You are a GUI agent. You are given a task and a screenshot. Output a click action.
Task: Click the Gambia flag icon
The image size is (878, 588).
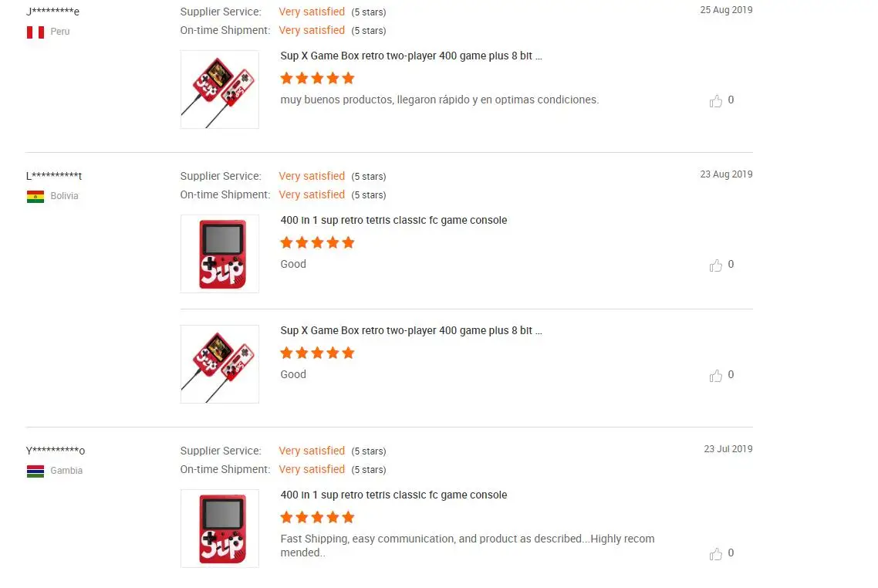tap(35, 471)
